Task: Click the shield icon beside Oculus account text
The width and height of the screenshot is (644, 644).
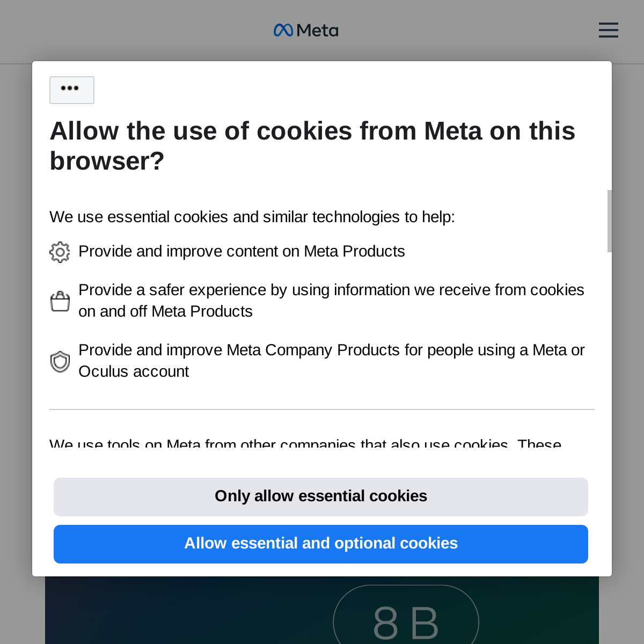Action: [60, 361]
